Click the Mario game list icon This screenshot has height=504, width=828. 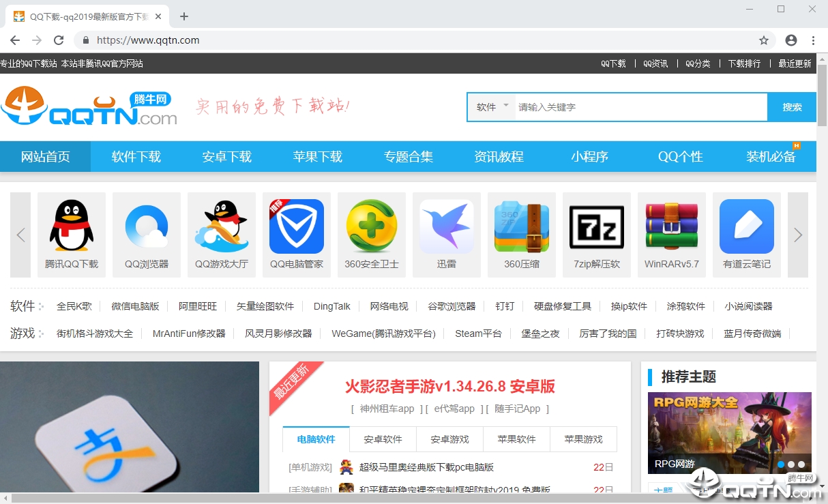(346, 467)
